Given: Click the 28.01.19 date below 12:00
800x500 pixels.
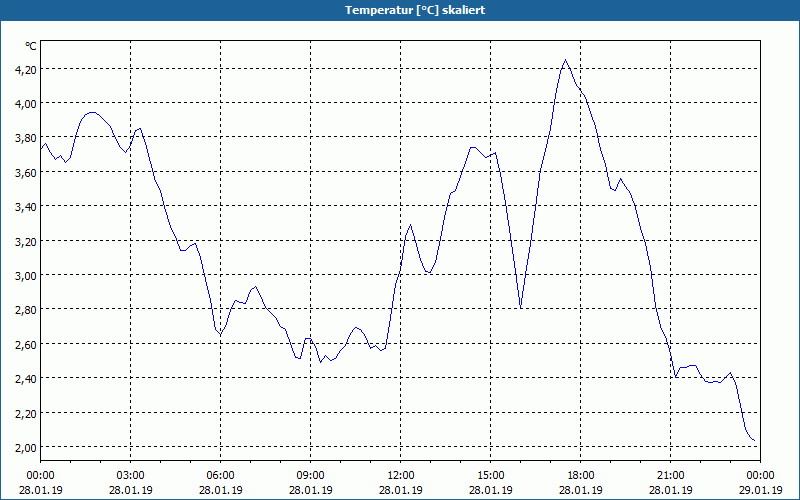Looking at the screenshot, I should 401,490.
